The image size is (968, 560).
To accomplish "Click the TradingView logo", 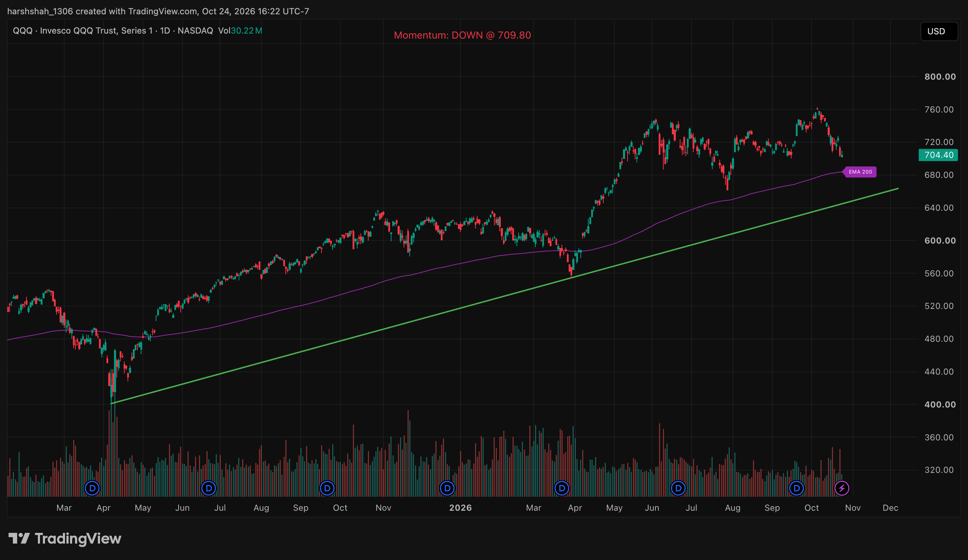I will pos(65,539).
